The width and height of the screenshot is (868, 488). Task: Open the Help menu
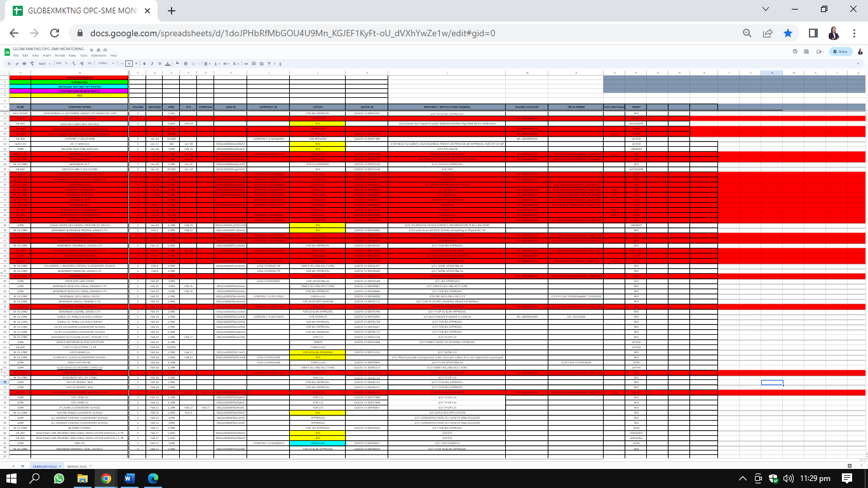coord(114,55)
